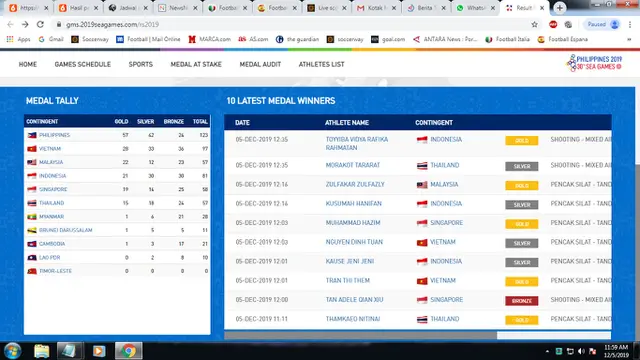Open athlete THAMKAEO NITINAI
Viewport: 640px width, 360px height.
click(353, 319)
